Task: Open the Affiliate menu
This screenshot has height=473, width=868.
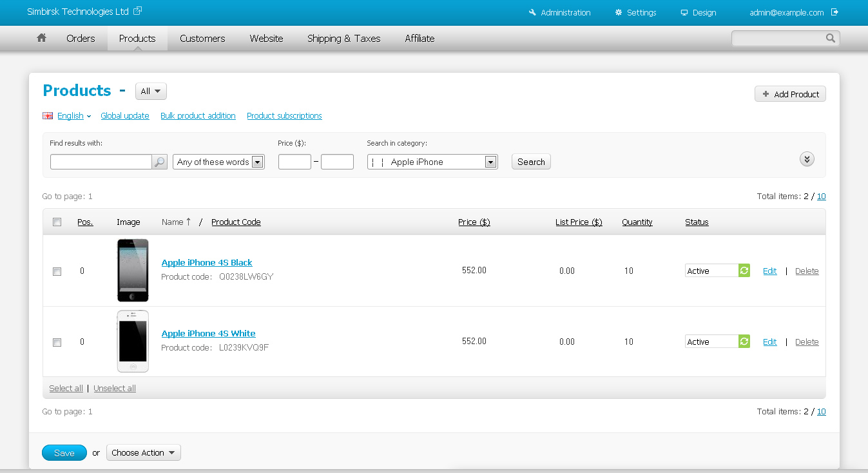Action: [420, 39]
